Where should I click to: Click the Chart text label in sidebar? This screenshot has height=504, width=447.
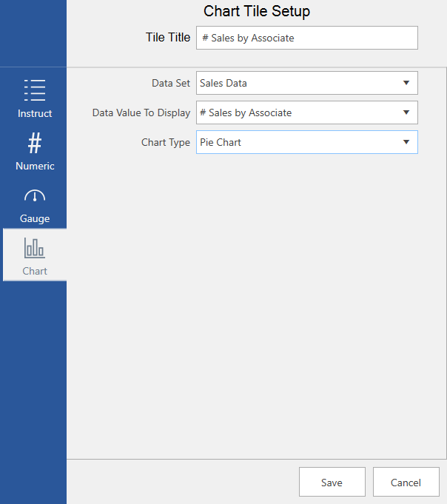point(35,271)
